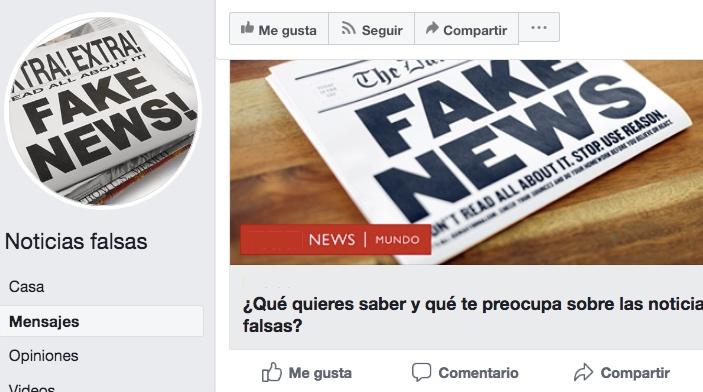
Task: Open the Noticias falsas profile picture
Action: pyautogui.click(x=103, y=110)
